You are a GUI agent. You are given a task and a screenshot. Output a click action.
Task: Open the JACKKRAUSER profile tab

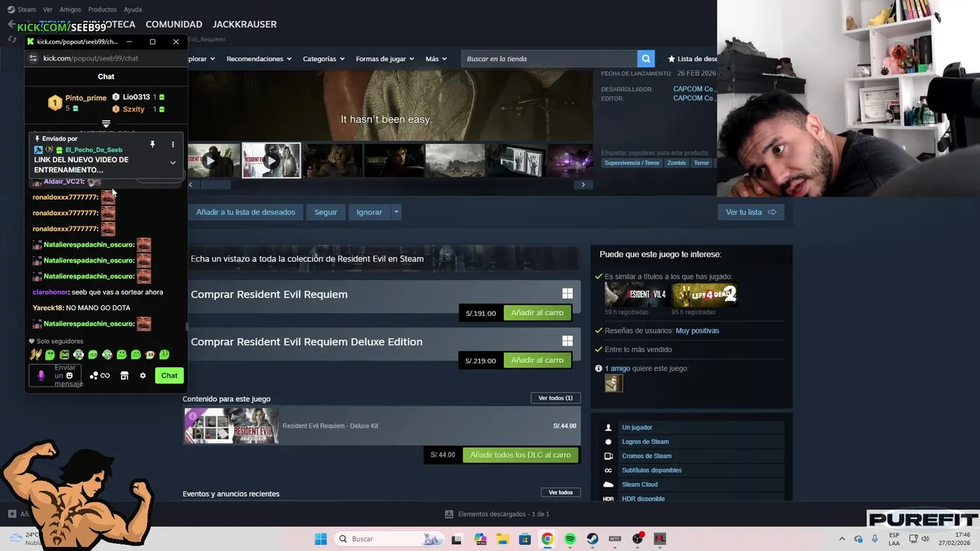(244, 24)
